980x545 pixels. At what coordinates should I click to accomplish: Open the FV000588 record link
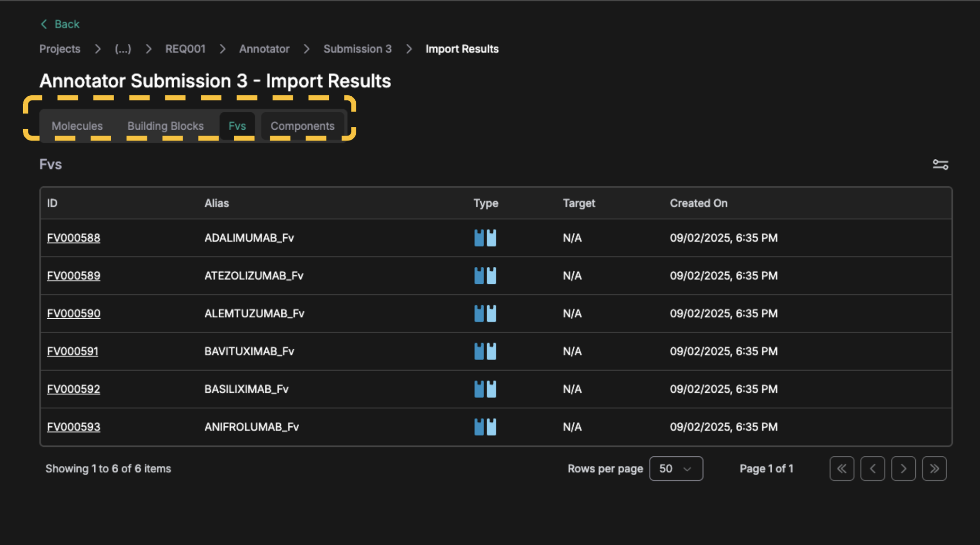pyautogui.click(x=73, y=238)
